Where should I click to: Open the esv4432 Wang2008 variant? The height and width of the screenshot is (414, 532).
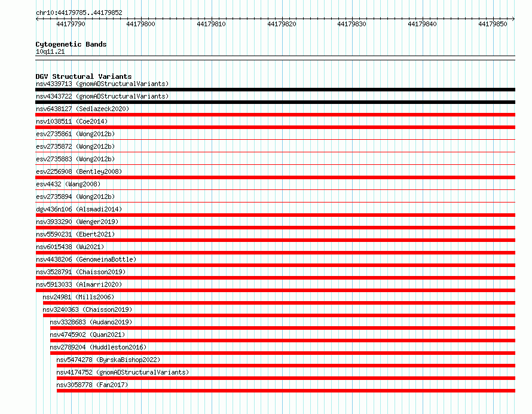68,184
